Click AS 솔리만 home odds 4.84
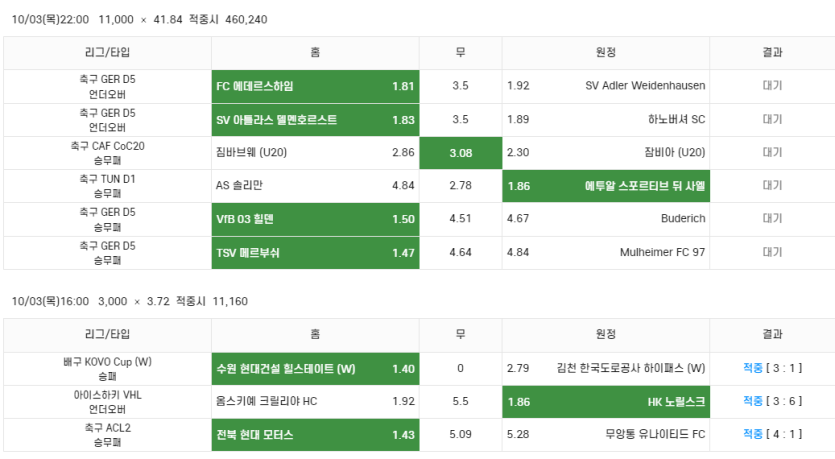 [x=315, y=186]
